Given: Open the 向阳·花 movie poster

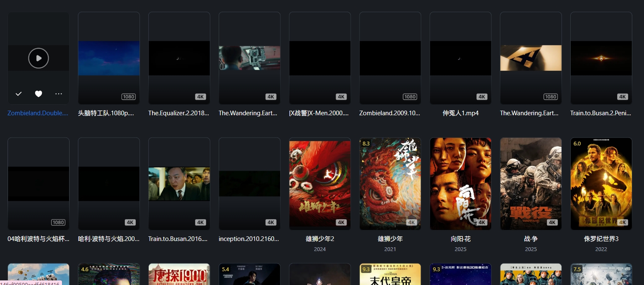Looking at the screenshot, I should point(460,184).
